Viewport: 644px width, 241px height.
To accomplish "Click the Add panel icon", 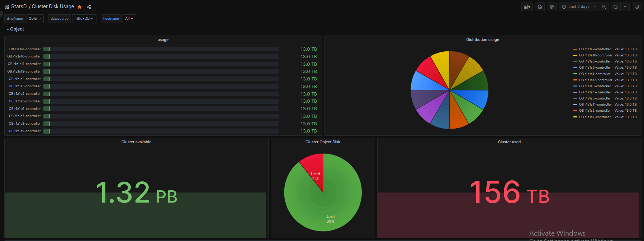I will (x=527, y=7).
